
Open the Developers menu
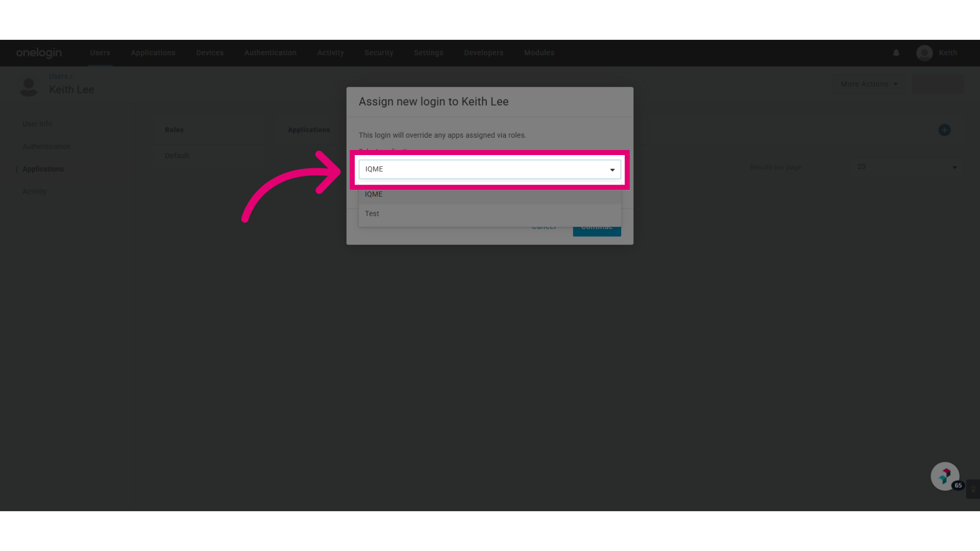click(483, 53)
